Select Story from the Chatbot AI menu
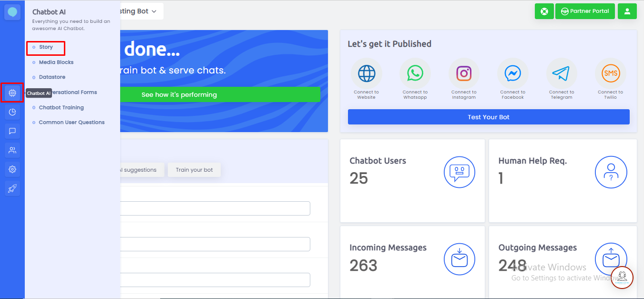 [x=46, y=47]
